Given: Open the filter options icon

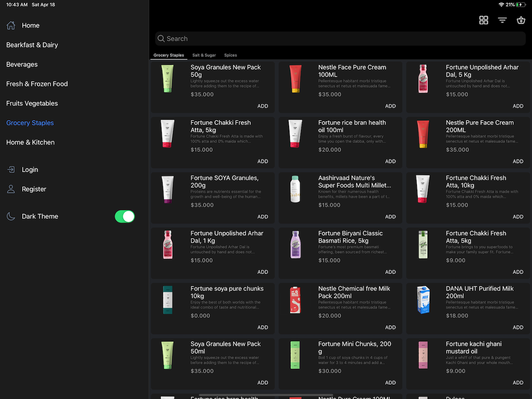Looking at the screenshot, I should point(502,20).
